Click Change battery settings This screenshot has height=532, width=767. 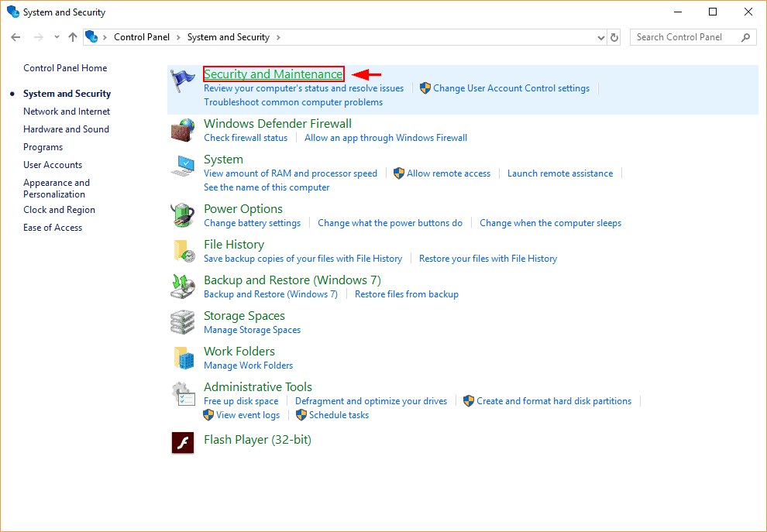[252, 223]
